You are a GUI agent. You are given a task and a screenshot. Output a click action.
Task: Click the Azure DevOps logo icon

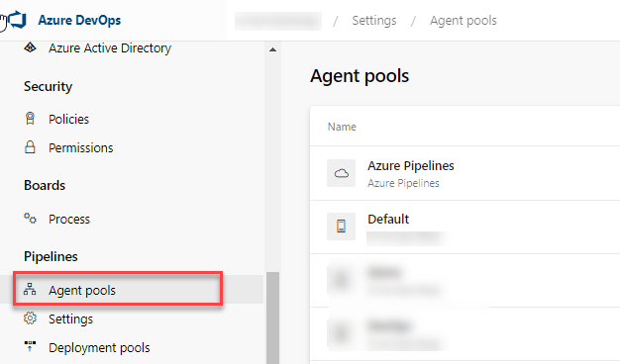click(x=18, y=20)
